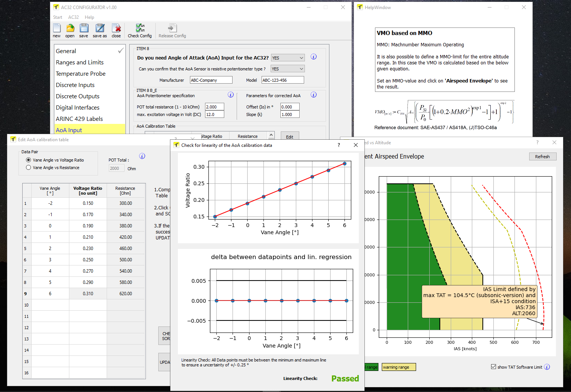
Task: Open the Help menu
Action: pyautogui.click(x=89, y=17)
